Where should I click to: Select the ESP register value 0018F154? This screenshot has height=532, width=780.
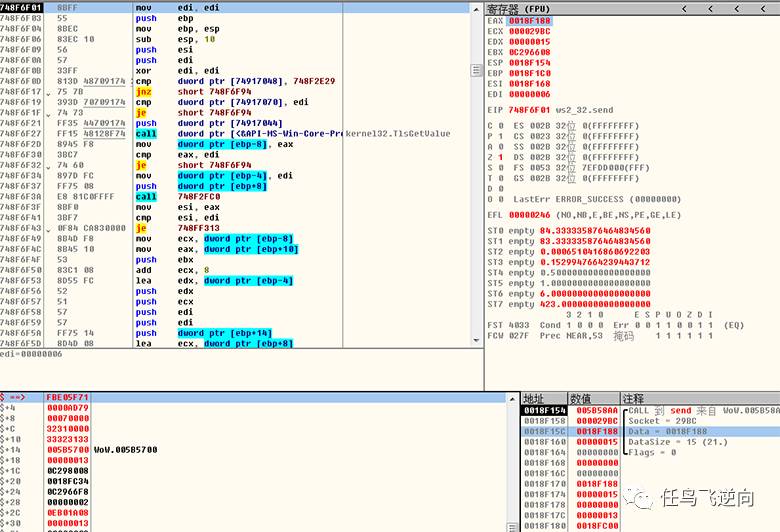click(529, 63)
